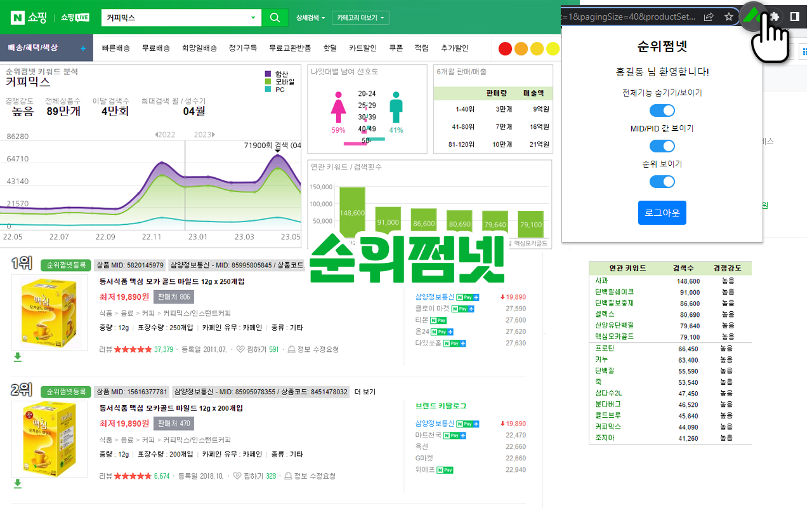The height and width of the screenshot is (508, 812).
Task: Open the 쇼핑LIVE link
Action: pos(75,18)
